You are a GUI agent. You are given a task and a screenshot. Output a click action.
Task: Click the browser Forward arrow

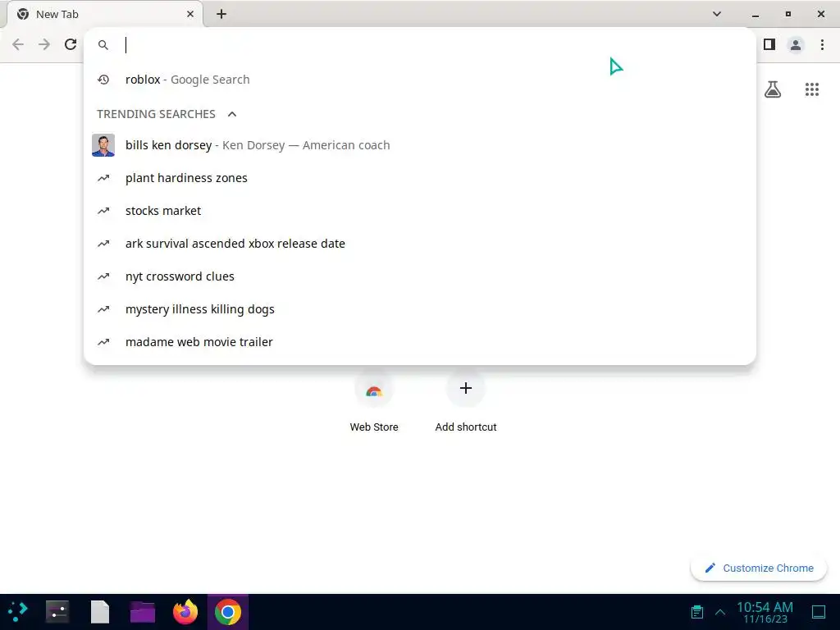44,44
